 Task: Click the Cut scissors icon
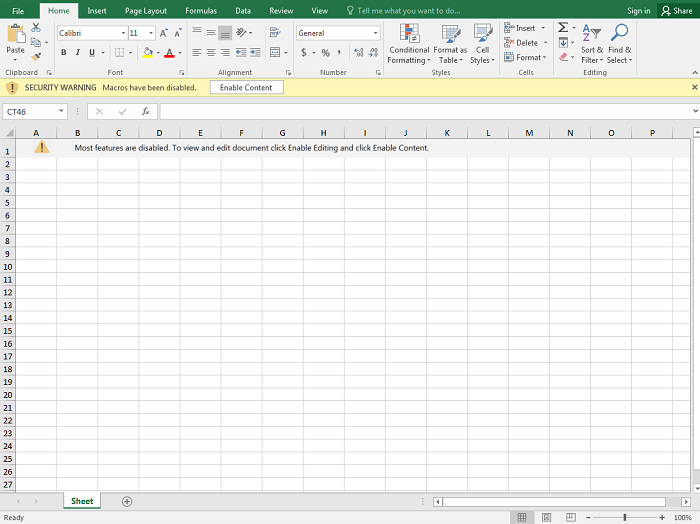[x=36, y=28]
